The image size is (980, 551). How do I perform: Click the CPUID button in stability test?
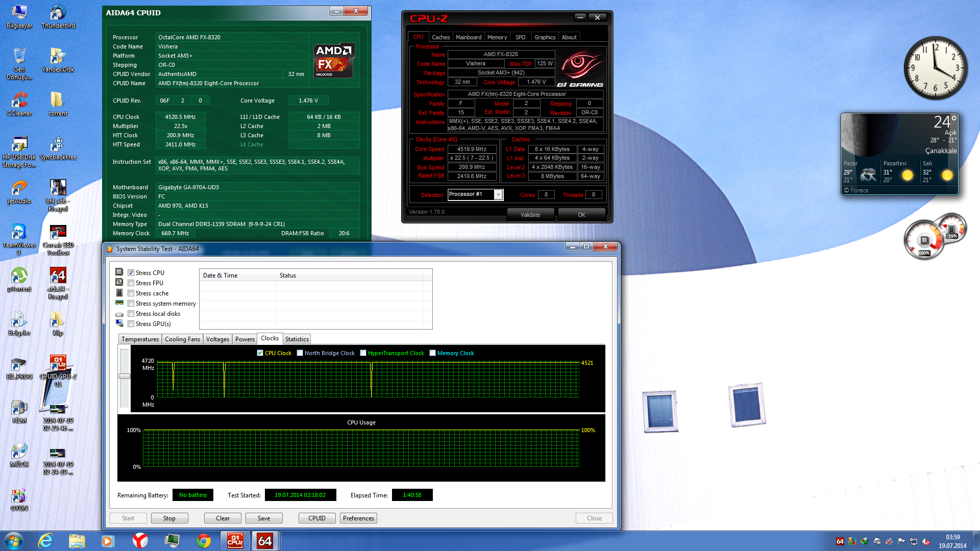coord(317,518)
